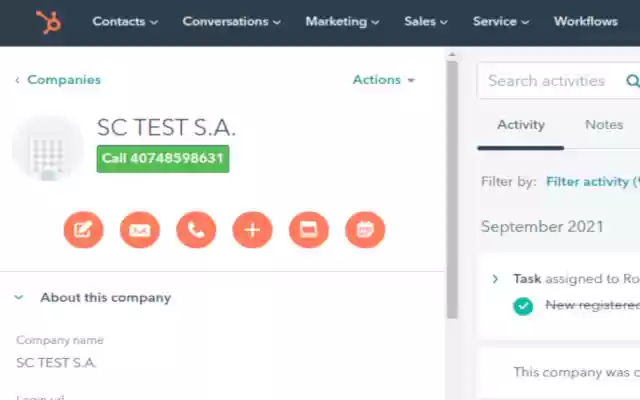Click the search magnifier icon
640x400 pixels.
(x=632, y=81)
